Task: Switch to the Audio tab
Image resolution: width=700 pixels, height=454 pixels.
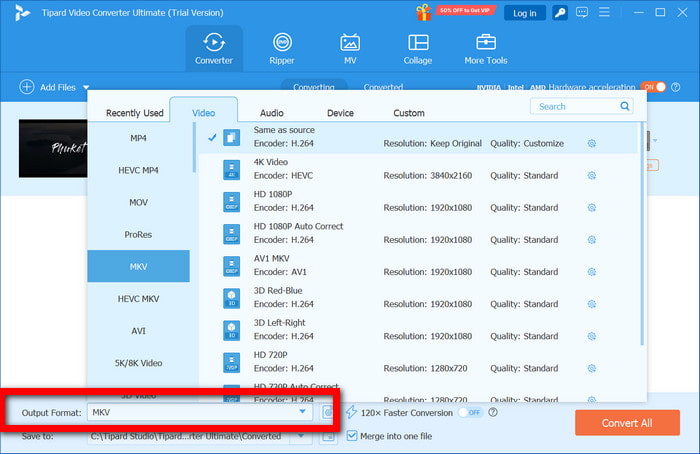Action: click(x=271, y=113)
